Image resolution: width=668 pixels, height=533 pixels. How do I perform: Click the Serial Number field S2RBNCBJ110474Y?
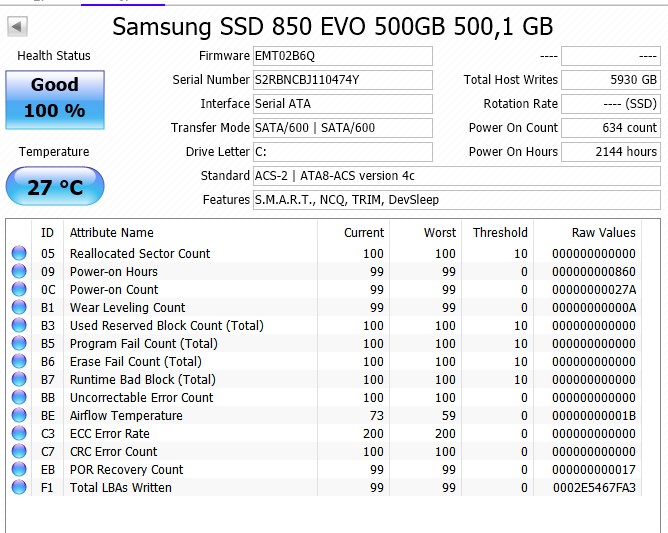click(343, 80)
